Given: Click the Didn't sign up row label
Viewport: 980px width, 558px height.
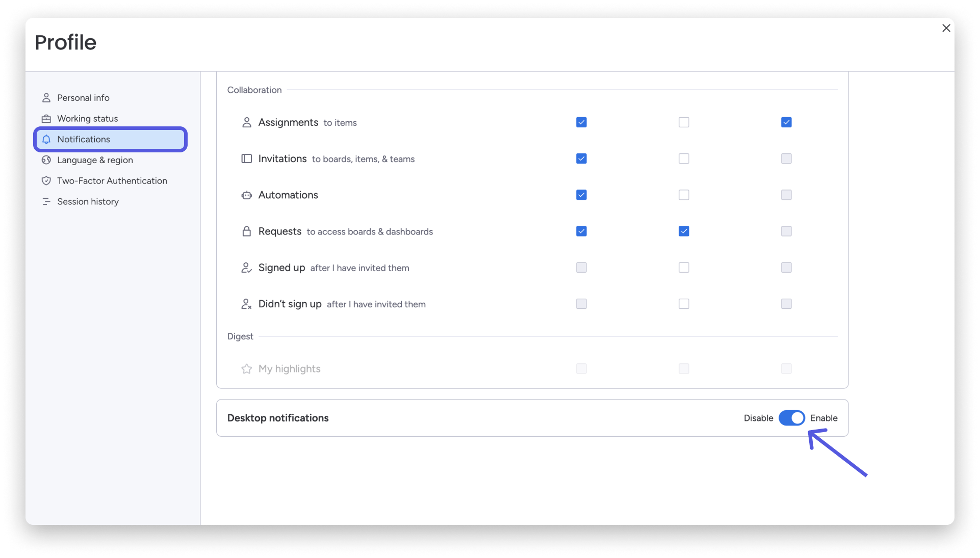Looking at the screenshot, I should pos(290,304).
